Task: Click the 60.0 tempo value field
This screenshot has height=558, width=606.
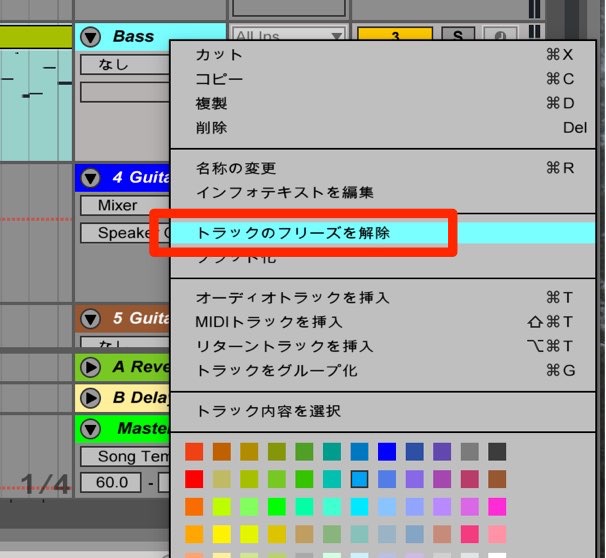Action: (x=111, y=483)
